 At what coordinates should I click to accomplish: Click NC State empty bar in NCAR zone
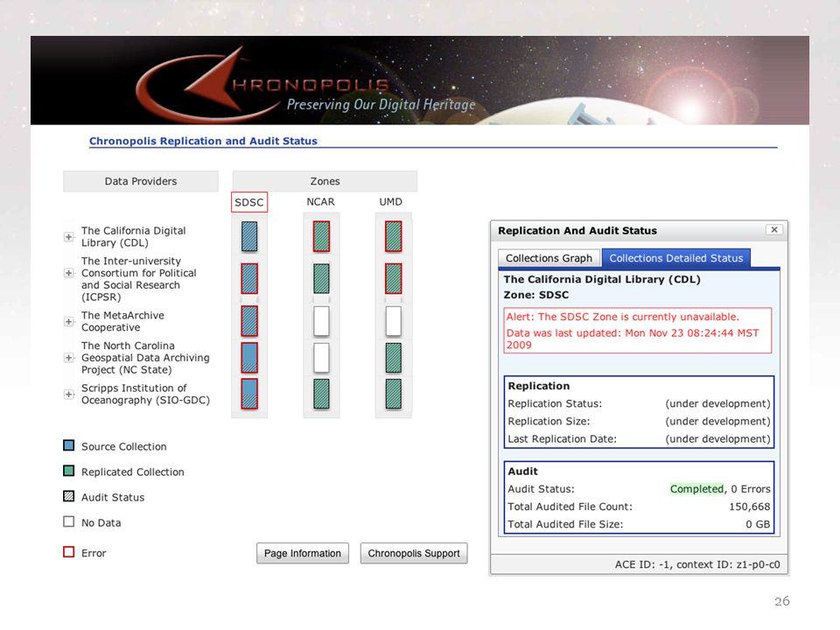321,357
